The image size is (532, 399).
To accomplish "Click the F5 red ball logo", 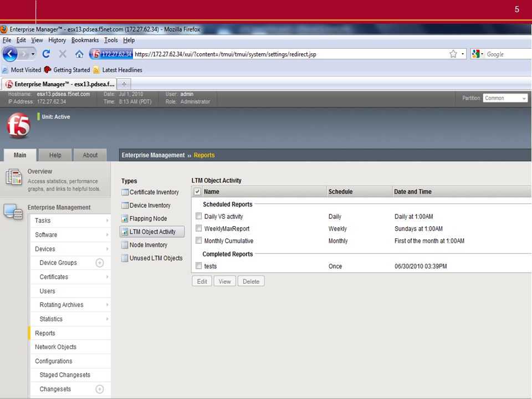I will point(18,126).
